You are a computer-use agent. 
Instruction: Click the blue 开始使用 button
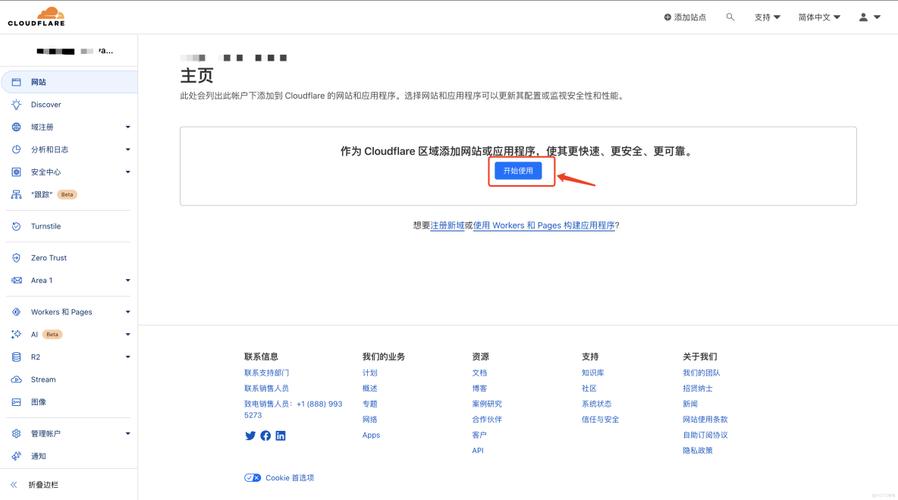pos(518,171)
